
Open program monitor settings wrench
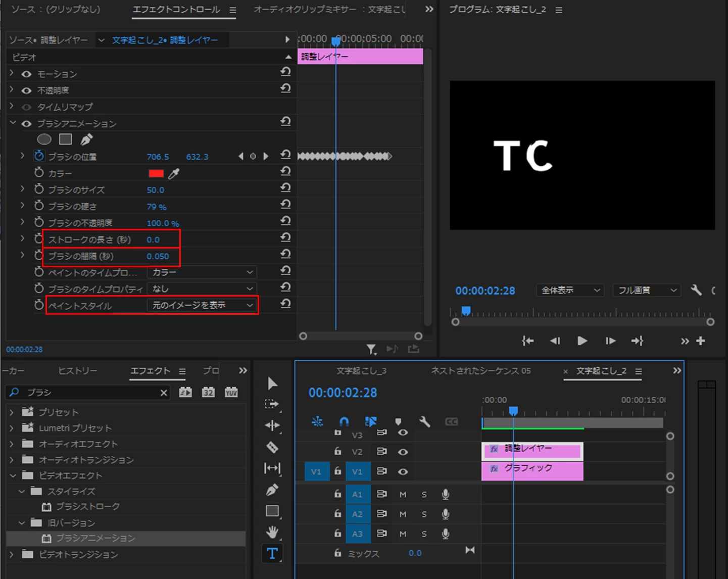696,290
